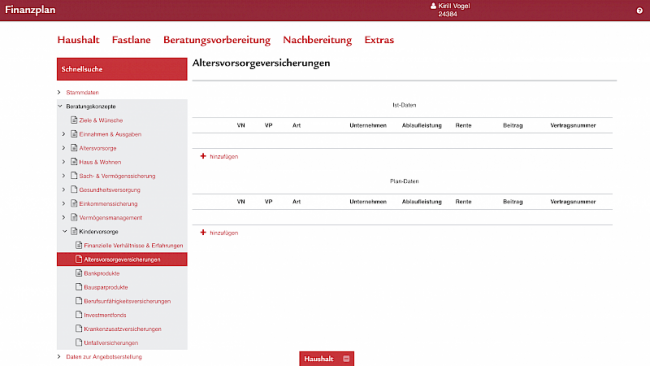Viewport: 650px width, 366px height.
Task: Click the Haushalt button at bottom
Action: click(327, 359)
